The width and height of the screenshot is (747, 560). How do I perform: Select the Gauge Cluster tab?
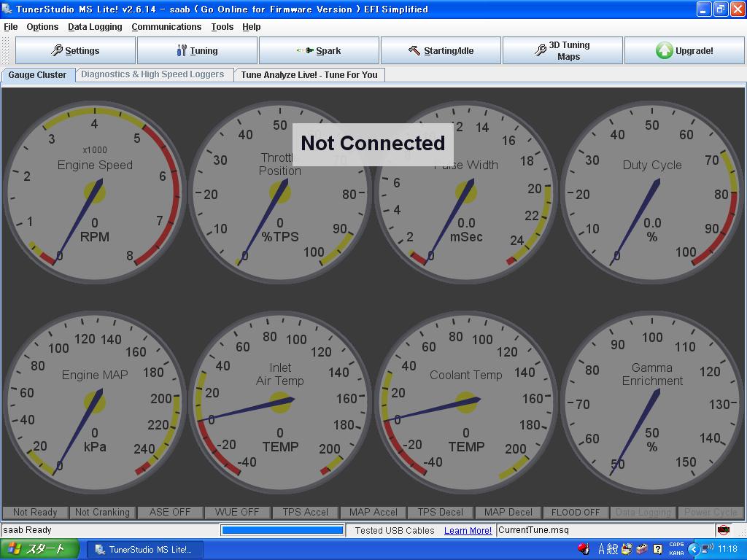point(37,75)
